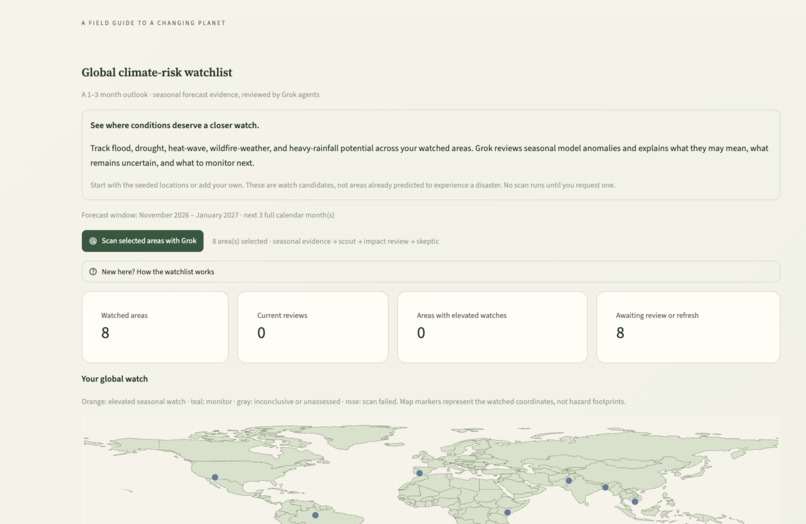The image size is (806, 524).
Task: Click the map marker near Bangladesh
Action: [x=605, y=487]
